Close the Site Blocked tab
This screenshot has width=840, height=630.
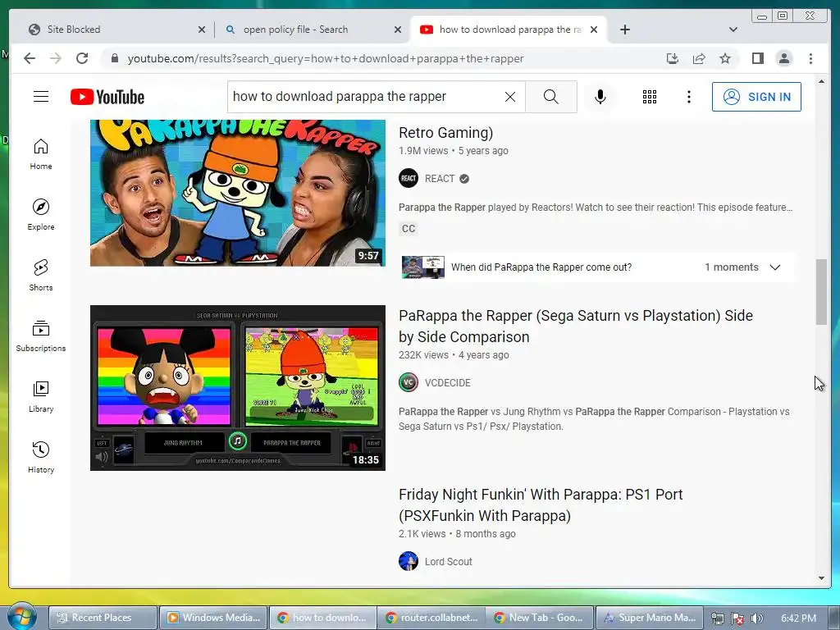click(202, 30)
